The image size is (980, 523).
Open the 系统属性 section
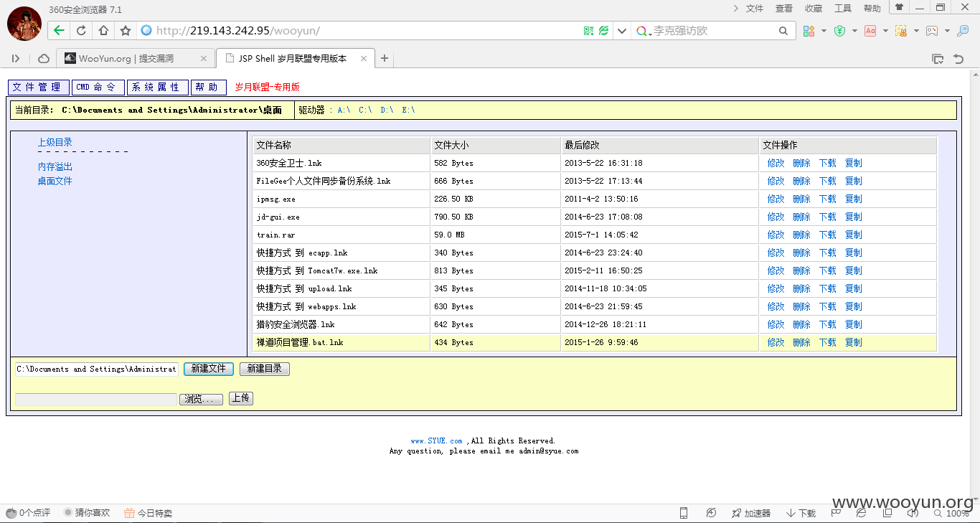point(158,87)
